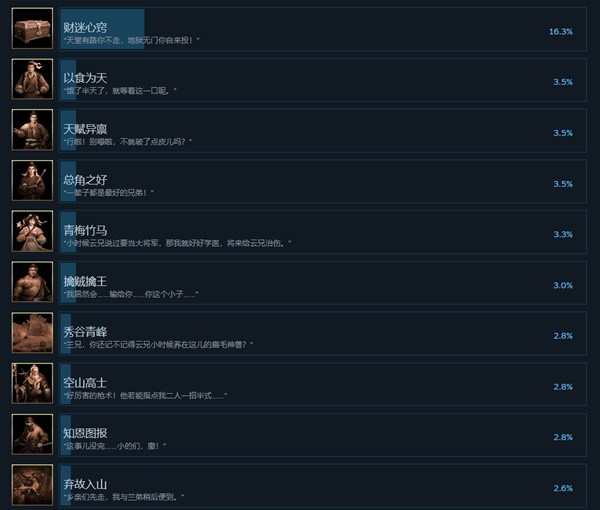Click the 总角之好 warrior portrait icon
The width and height of the screenshot is (600, 510).
pyautogui.click(x=32, y=180)
